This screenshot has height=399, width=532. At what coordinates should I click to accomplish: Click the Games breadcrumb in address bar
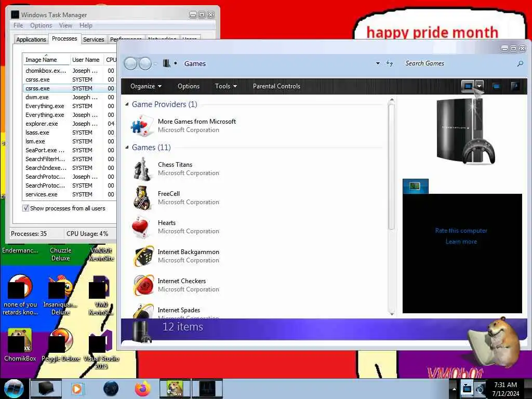tap(195, 63)
